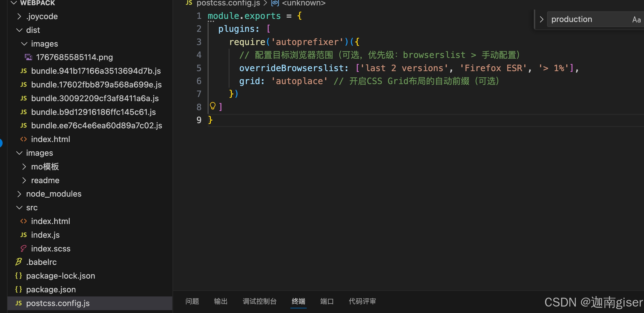Click the 1767685585114.png image file icon
Screen dimensions: 644x313
point(28,57)
